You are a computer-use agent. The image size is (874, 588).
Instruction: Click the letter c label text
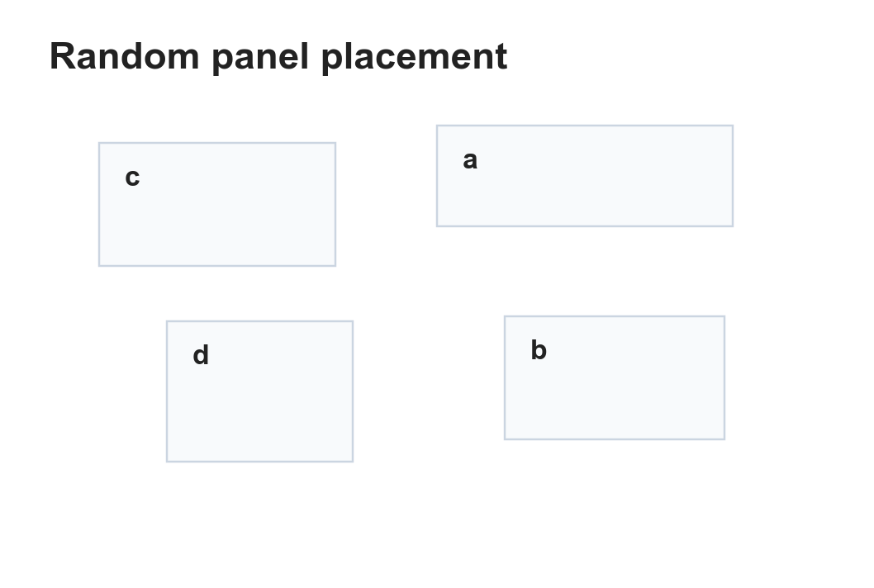pyautogui.click(x=132, y=178)
